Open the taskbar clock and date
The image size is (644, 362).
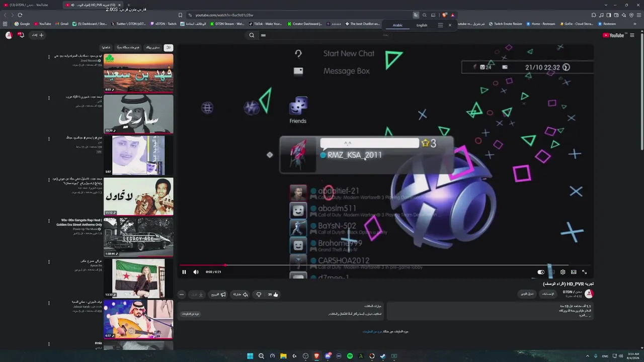[633, 356]
